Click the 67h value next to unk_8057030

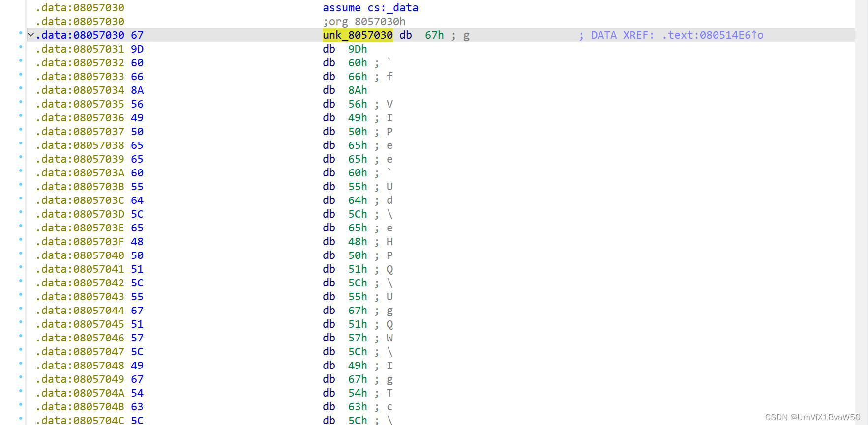[434, 35]
